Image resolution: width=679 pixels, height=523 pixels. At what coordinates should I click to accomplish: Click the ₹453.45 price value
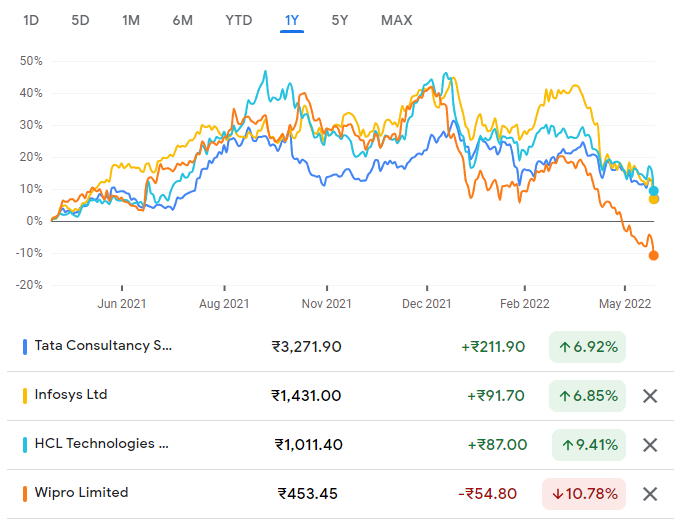307,494
